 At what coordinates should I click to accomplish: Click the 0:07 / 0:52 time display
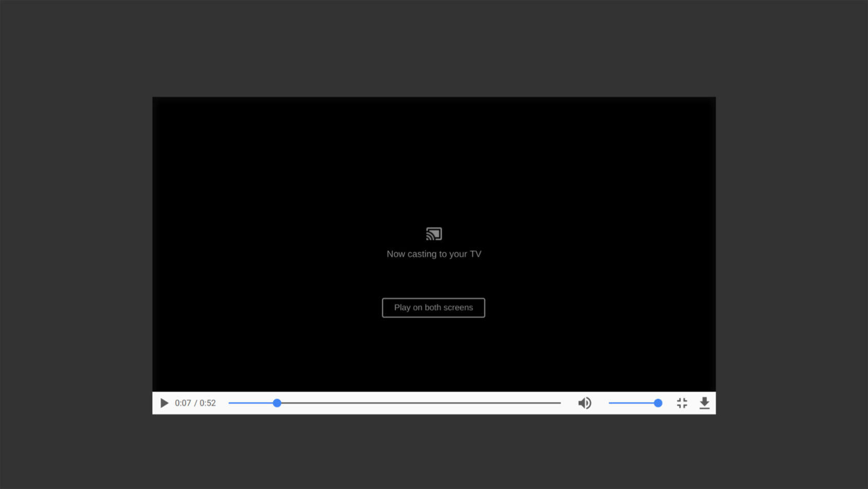195,403
